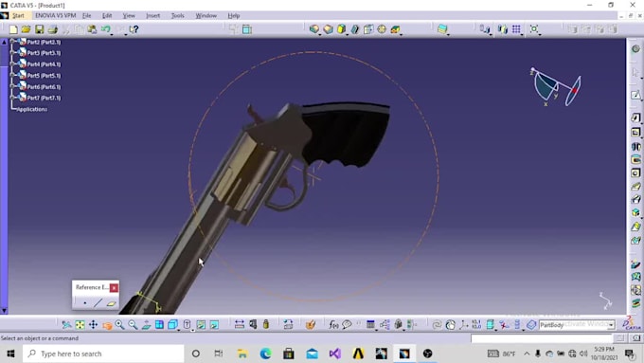Click the CATIA logo icon bottom right
Image resolution: width=644 pixels, height=363 pixels.
coord(632,323)
